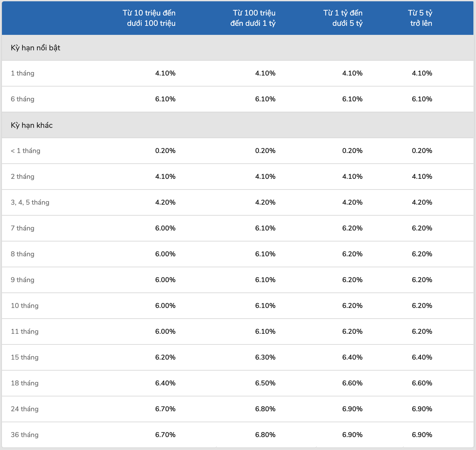This screenshot has width=476, height=450.
Task: Select the 'Từ 100 triệu đến dưới 1 tỷ' header
Action: [x=253, y=18]
